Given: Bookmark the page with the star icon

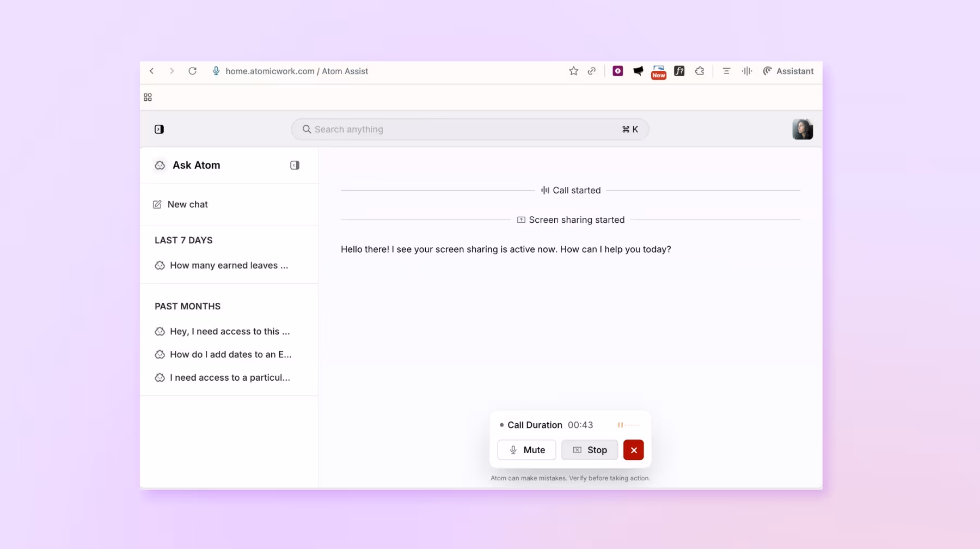Looking at the screenshot, I should pos(573,71).
